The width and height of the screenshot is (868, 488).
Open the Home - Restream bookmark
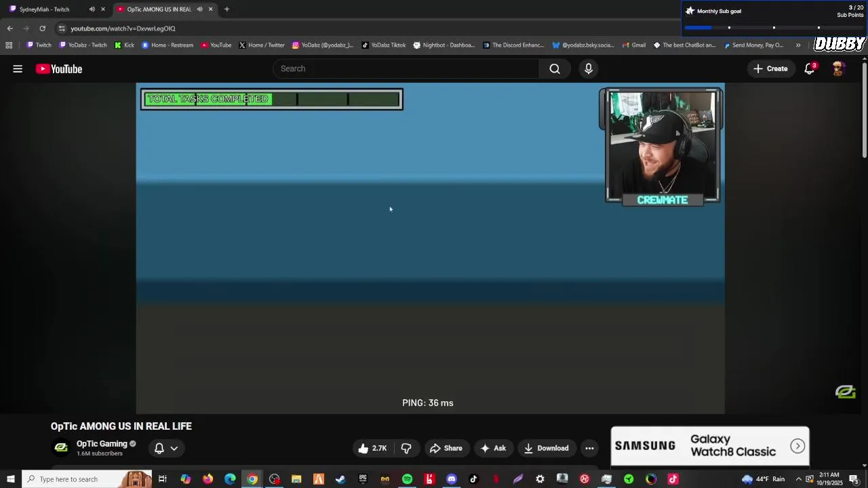tap(167, 45)
